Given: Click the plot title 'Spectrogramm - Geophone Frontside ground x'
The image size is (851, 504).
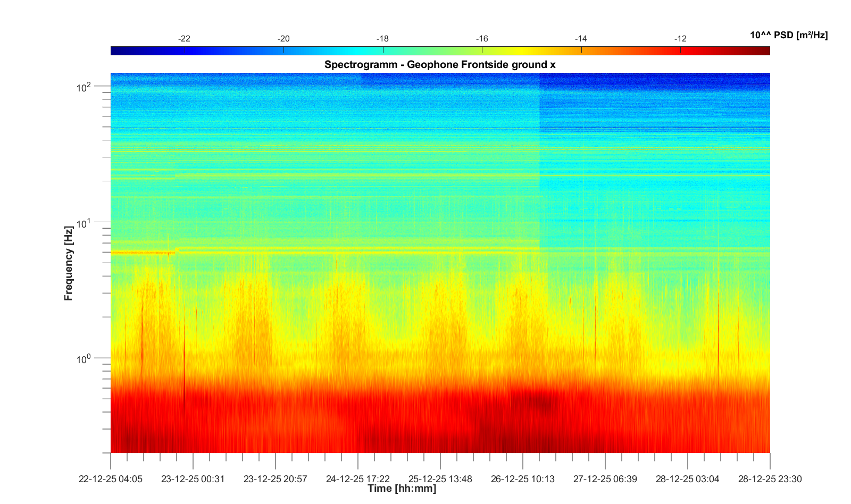Looking at the screenshot, I should (440, 65).
